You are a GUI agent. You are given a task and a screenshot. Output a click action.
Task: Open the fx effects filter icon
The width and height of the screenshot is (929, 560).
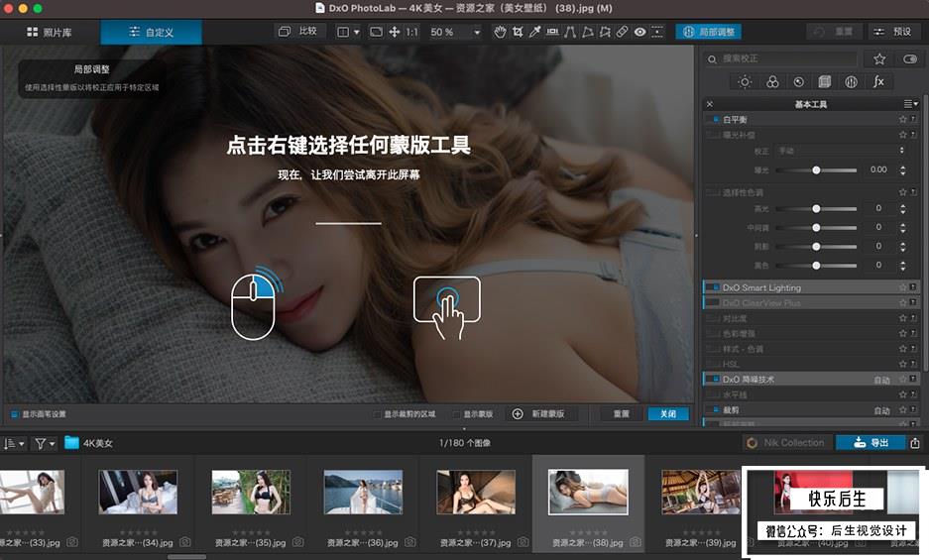878,82
